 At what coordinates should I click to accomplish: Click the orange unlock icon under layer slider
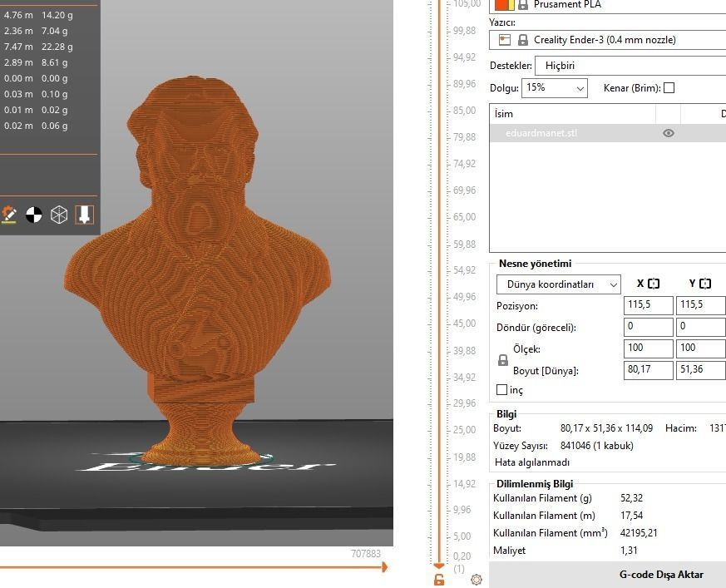(438, 579)
